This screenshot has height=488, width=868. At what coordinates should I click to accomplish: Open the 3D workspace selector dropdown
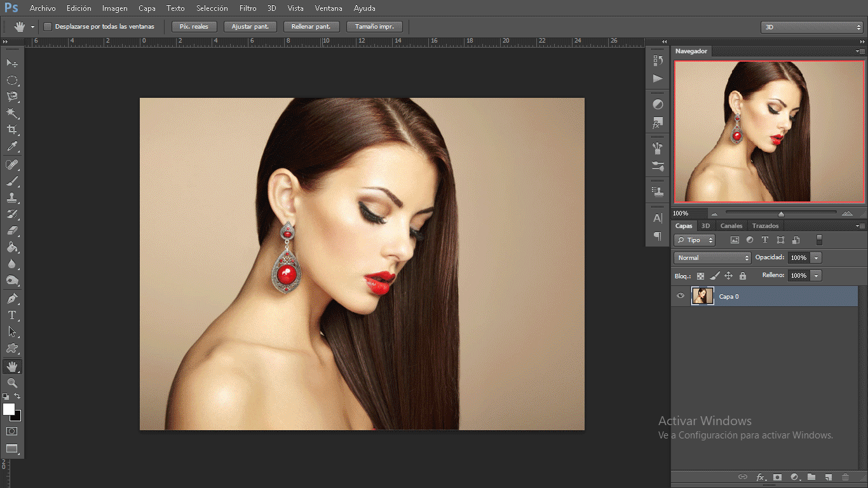pos(811,27)
